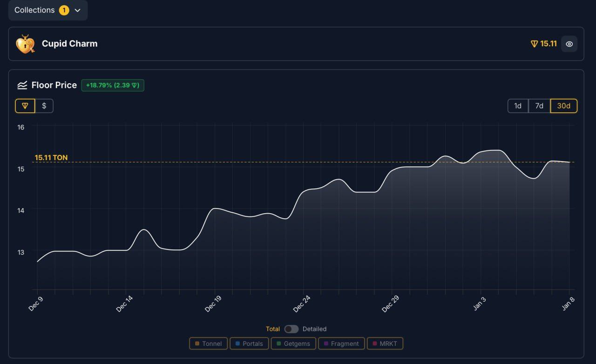
Task: Expand the Collections dropdown chevron
Action: [78, 10]
